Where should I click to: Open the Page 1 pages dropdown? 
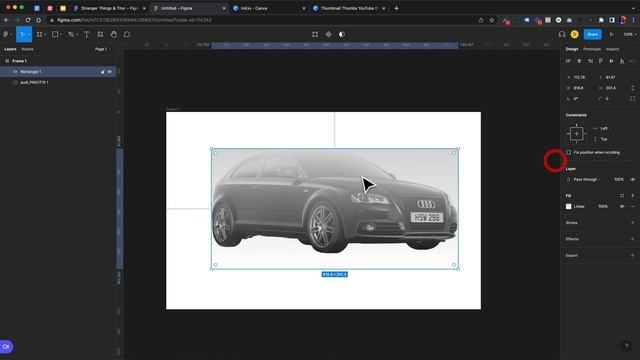102,49
